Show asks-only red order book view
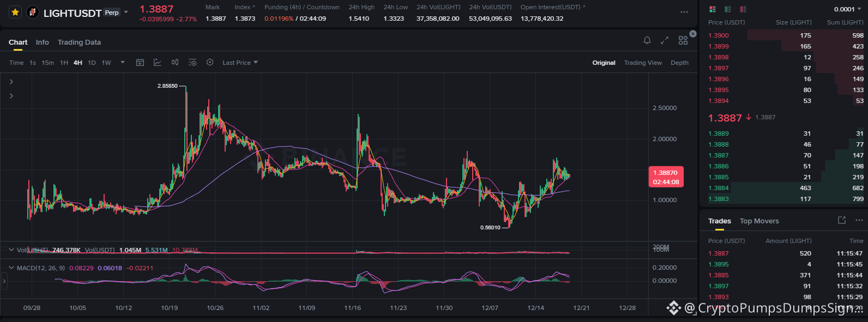The height and width of the screenshot is (322, 868). [743, 9]
